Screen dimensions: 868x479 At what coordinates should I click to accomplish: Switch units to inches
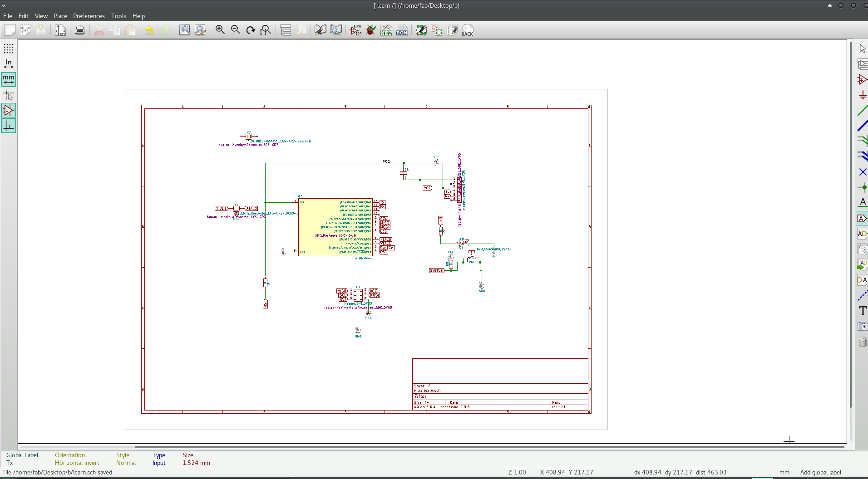click(x=9, y=64)
